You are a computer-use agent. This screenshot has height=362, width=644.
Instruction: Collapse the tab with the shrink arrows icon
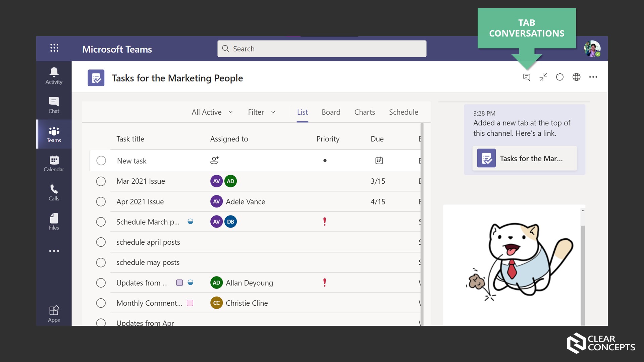[x=543, y=77]
